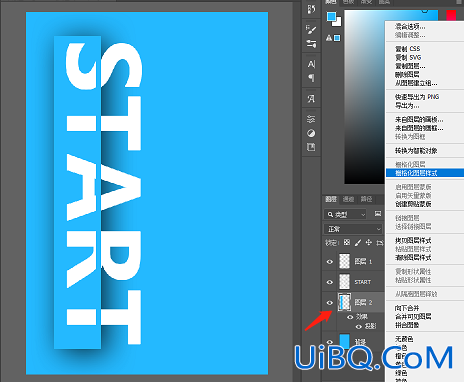464x382 pixels.
Task: Lock transparent pixels in Layers panel
Action: click(x=347, y=242)
